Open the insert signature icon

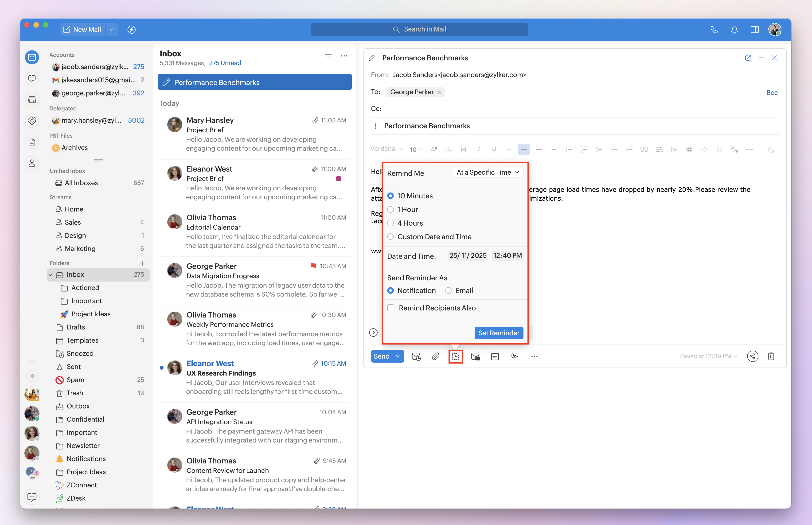(x=515, y=356)
